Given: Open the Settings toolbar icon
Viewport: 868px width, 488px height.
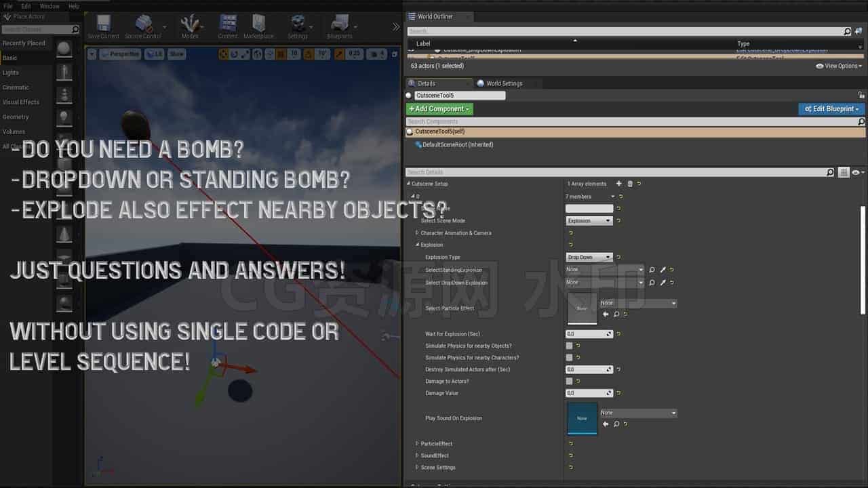Looking at the screenshot, I should 297,26.
